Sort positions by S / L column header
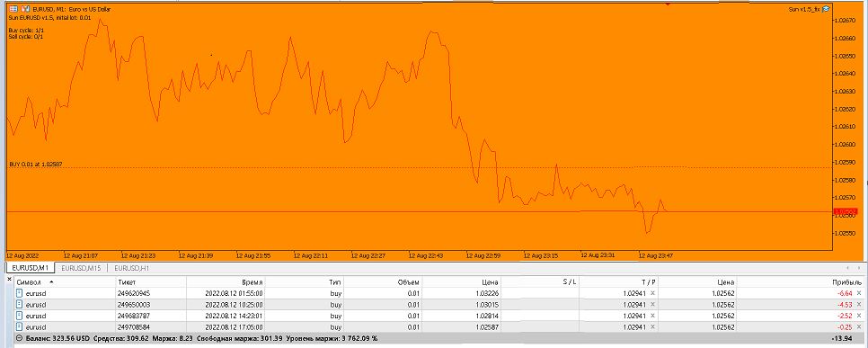Screen dimensions: 868x348 point(540,282)
